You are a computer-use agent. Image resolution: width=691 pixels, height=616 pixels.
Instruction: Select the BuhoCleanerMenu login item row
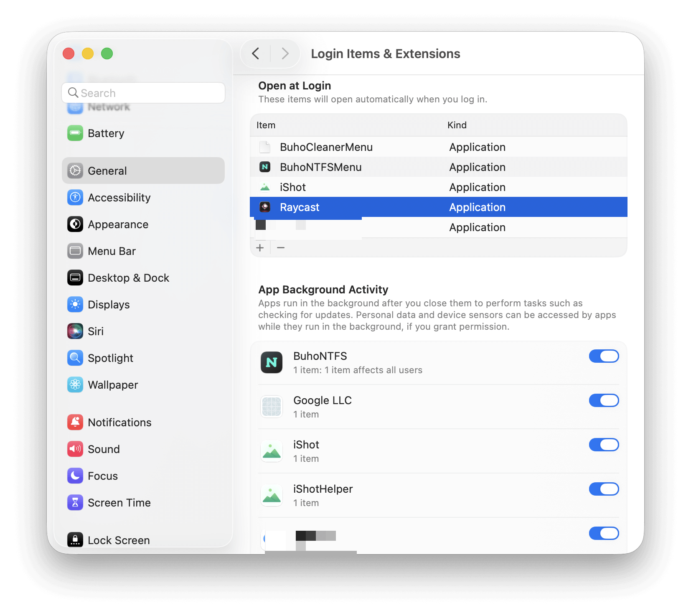pyautogui.click(x=439, y=147)
